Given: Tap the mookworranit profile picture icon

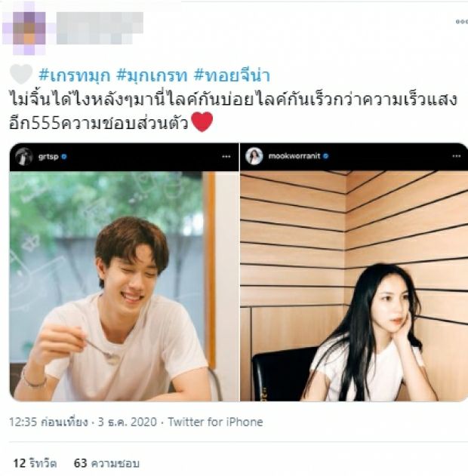Looking at the screenshot, I should pyautogui.click(x=254, y=156).
